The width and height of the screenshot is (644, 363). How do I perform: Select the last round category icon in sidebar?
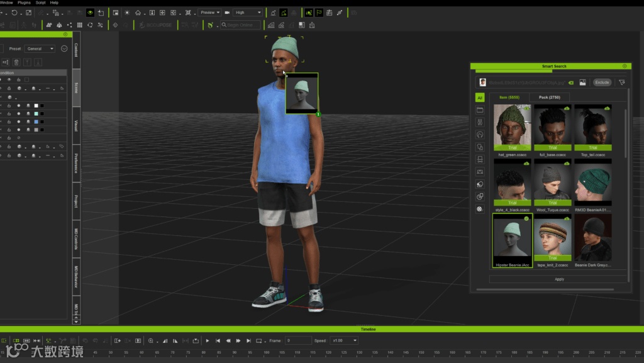coord(480,209)
